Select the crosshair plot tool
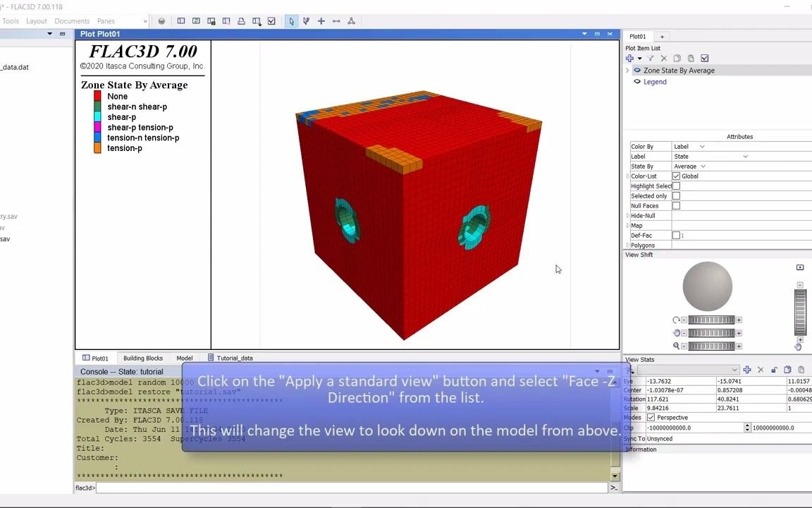 (x=321, y=21)
